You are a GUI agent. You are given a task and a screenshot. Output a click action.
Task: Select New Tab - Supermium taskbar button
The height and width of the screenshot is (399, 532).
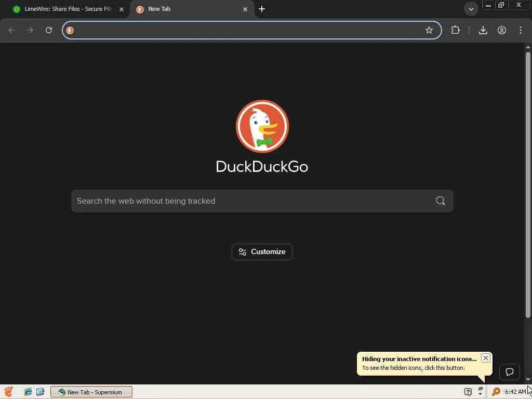91,392
